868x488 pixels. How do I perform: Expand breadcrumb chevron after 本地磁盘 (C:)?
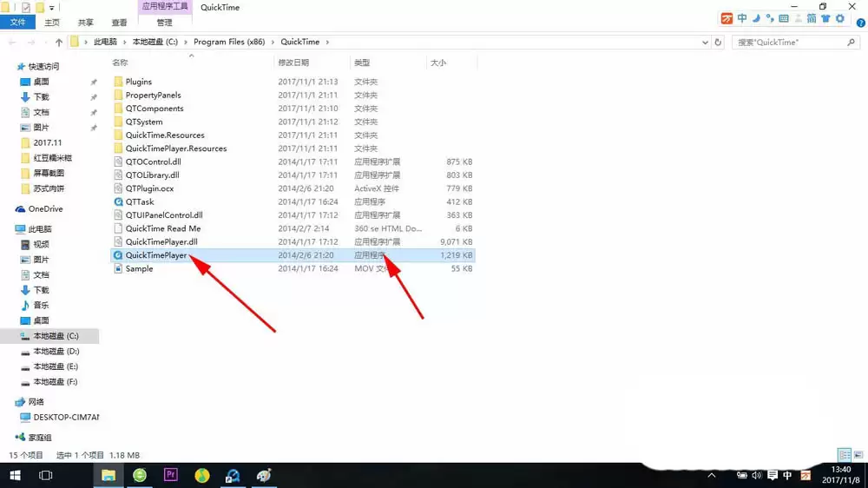pos(186,42)
